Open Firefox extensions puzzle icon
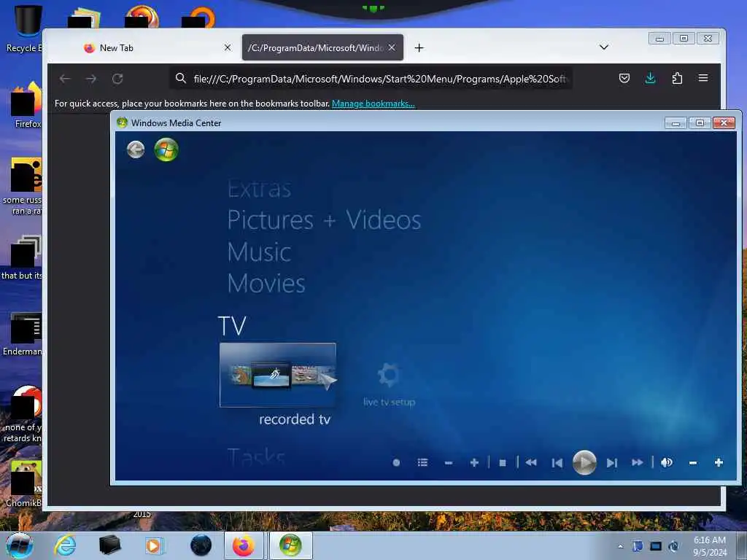The width and height of the screenshot is (747, 560). (677, 78)
